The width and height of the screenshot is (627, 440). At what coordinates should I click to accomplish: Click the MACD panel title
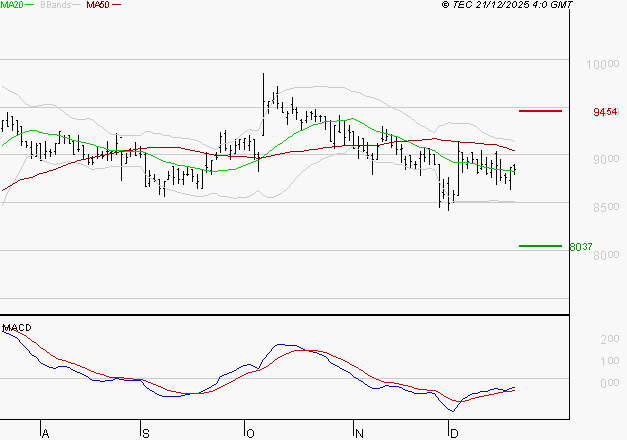pyautogui.click(x=17, y=328)
